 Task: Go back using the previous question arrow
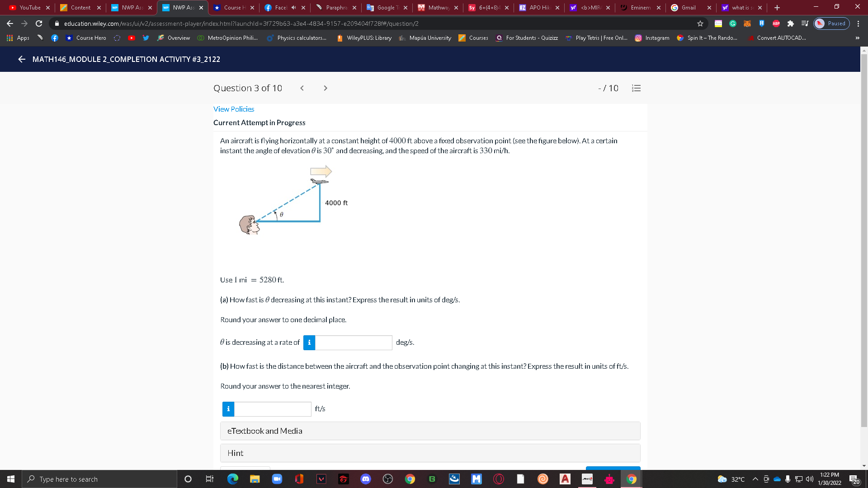[x=302, y=88]
